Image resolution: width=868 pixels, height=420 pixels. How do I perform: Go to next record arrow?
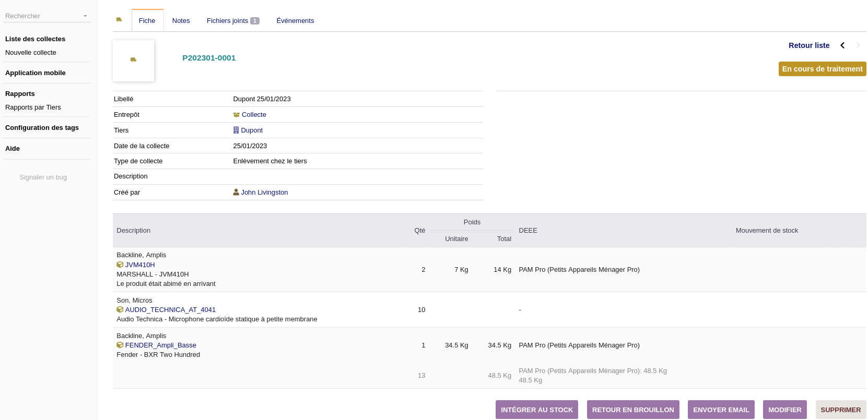858,45
